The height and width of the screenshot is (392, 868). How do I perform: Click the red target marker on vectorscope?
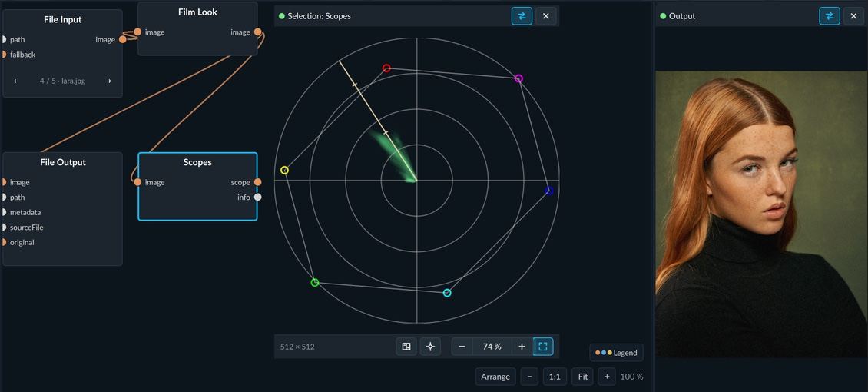(x=386, y=68)
